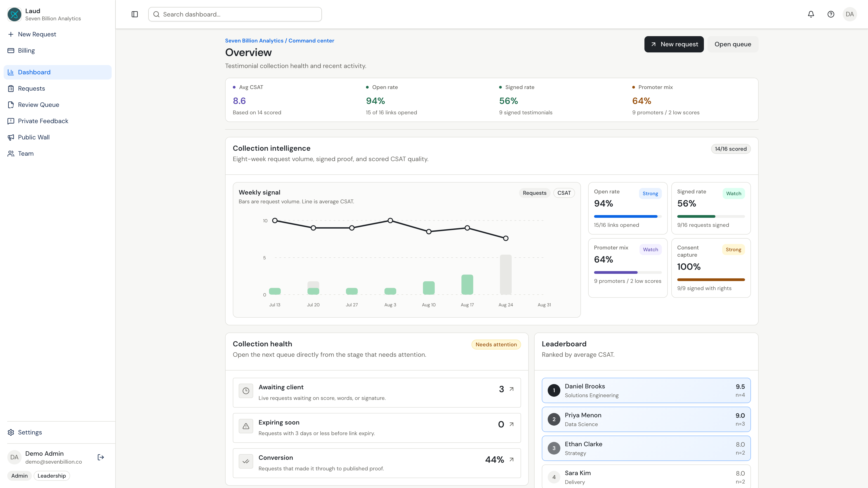
Task: Navigate to Private Feedback
Action: click(58, 121)
